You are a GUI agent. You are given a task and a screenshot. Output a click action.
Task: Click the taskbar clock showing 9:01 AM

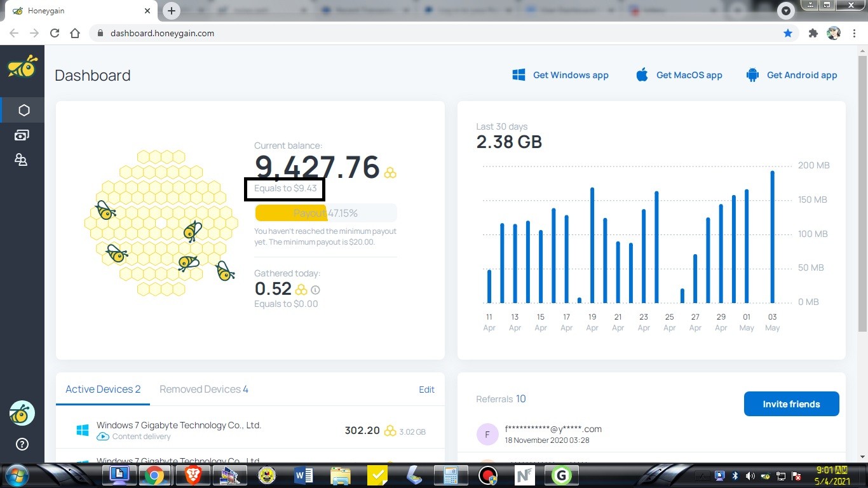point(832,475)
